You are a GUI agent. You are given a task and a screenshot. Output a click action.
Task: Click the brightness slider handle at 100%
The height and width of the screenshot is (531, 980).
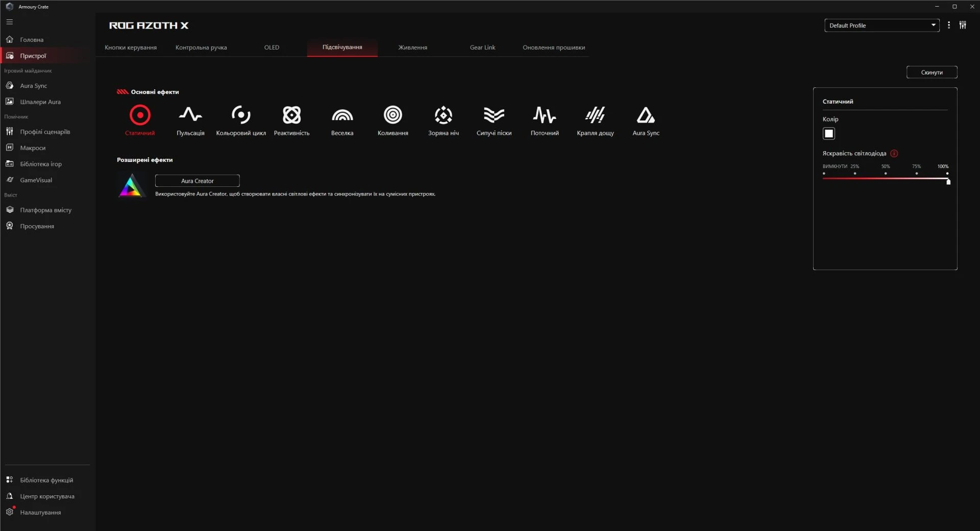pos(948,181)
